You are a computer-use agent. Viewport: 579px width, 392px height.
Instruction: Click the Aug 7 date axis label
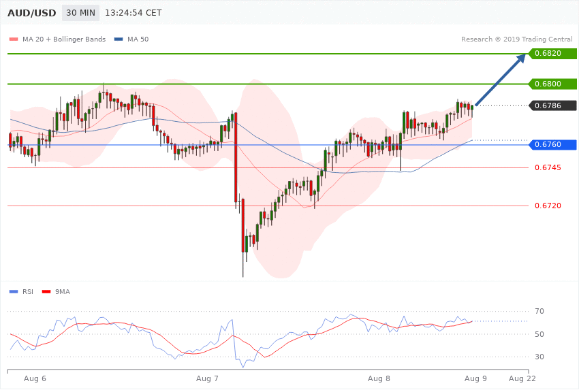click(x=207, y=378)
